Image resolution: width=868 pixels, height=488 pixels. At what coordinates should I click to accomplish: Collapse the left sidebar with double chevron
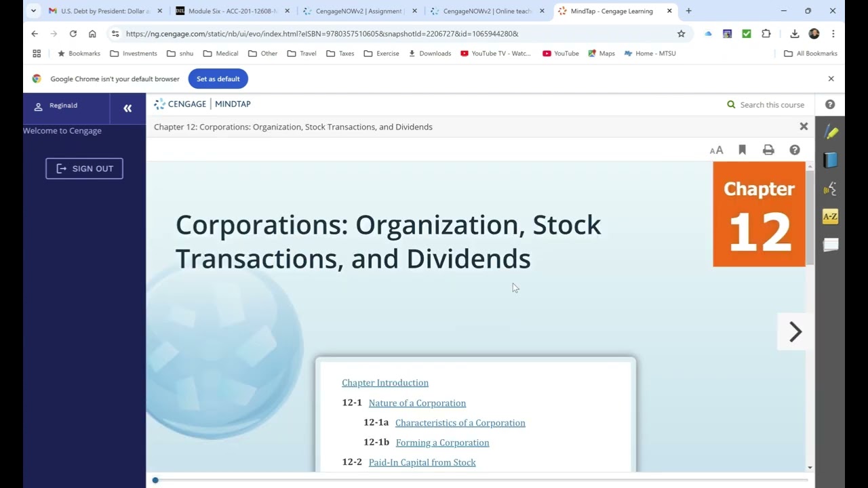127,108
